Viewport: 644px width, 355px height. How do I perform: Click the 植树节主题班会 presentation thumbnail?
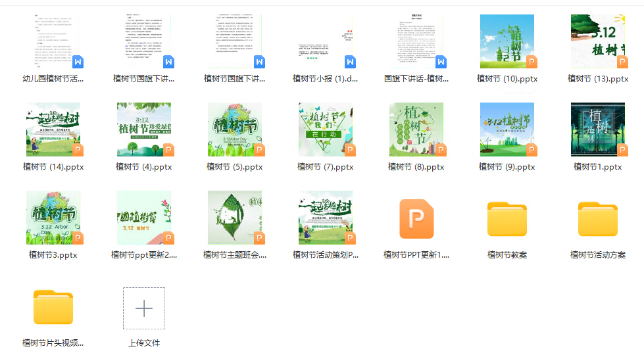point(234,218)
